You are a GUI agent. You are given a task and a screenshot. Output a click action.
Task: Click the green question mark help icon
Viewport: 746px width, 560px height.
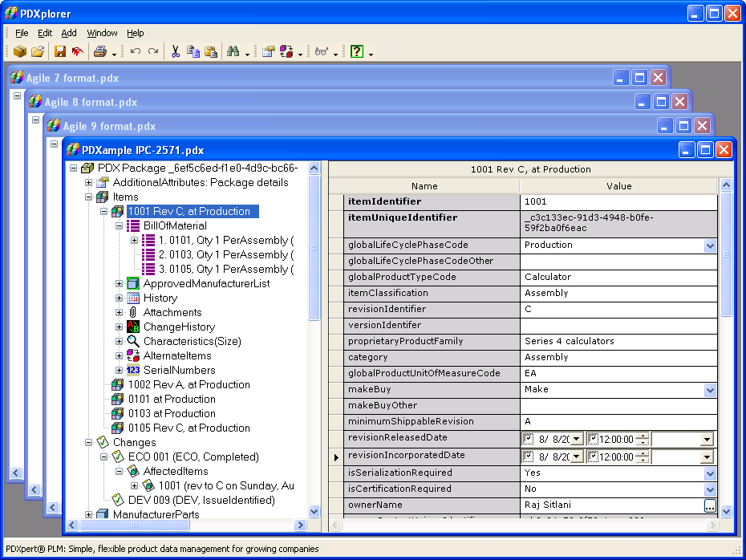tap(357, 51)
